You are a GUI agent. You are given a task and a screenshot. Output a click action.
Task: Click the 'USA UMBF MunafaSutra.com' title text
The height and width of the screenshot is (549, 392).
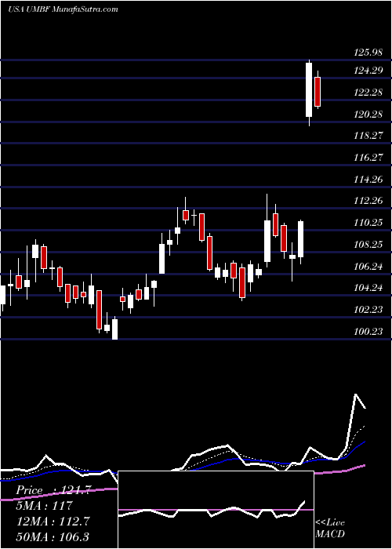[63, 9]
